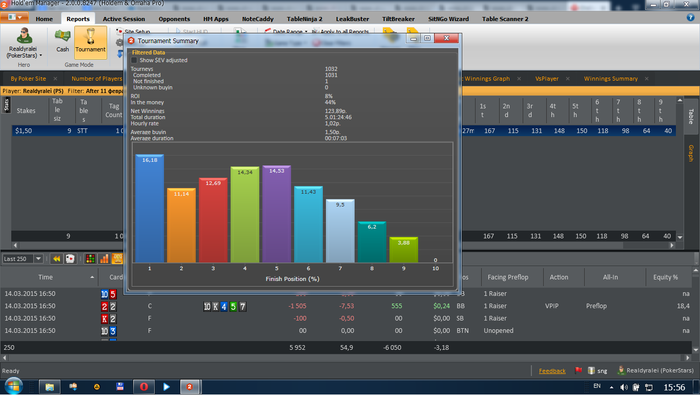This screenshot has width=700, height=395.
Task: Click the sng database status icon
Action: 597,370
